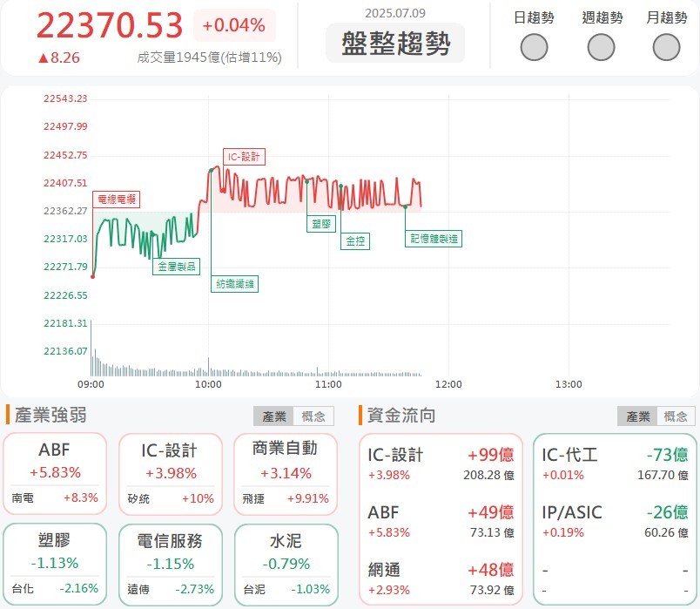Open the 塑膠 -1.13% industry card
The image size is (700, 609).
55,565
